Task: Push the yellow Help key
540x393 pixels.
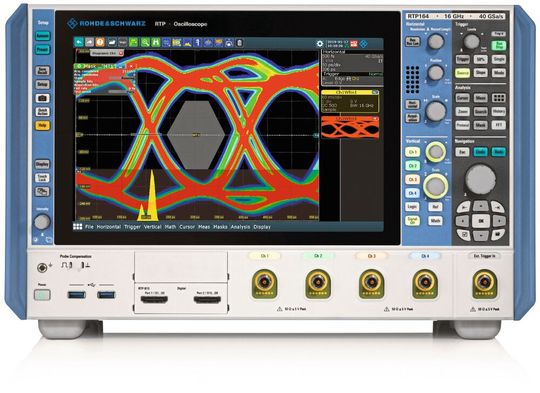Action: click(42, 125)
